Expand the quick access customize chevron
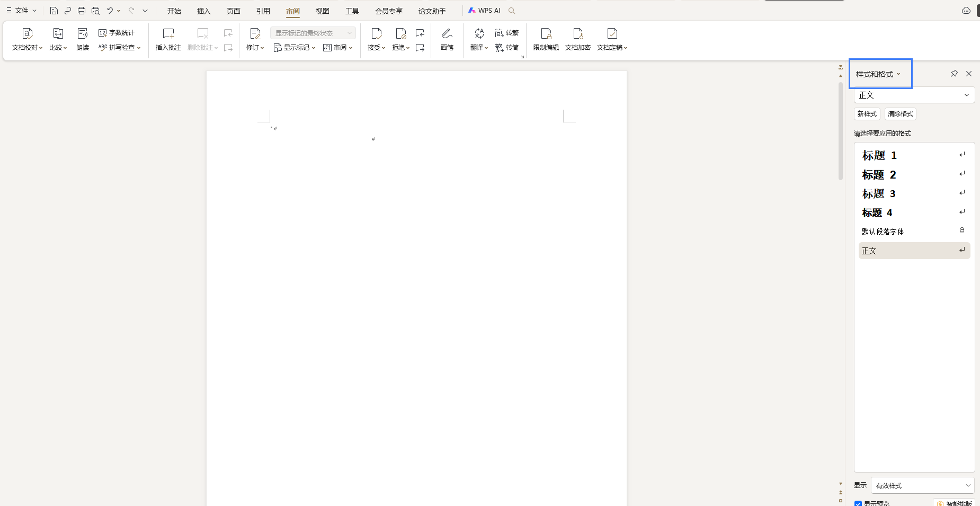This screenshot has height=506, width=980. (x=145, y=11)
